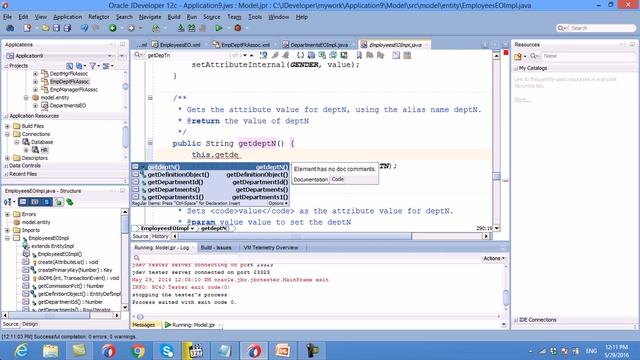
Task: Click the Save All toolbar icon
Action: click(67, 28)
